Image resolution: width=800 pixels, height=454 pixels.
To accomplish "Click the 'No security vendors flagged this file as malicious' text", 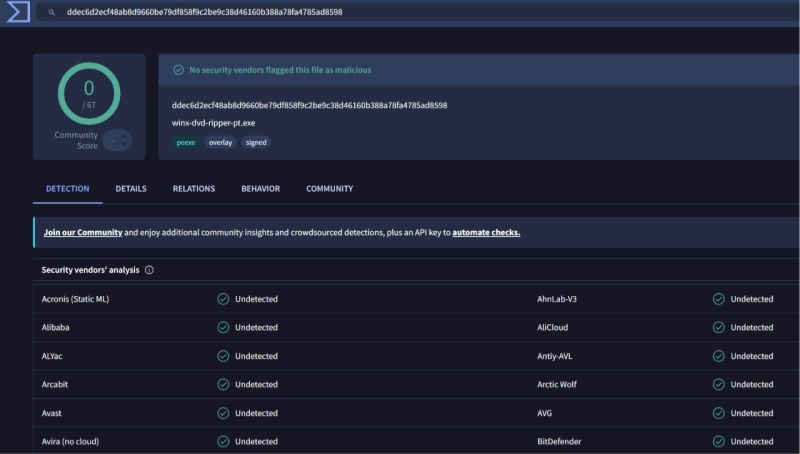I will point(280,70).
